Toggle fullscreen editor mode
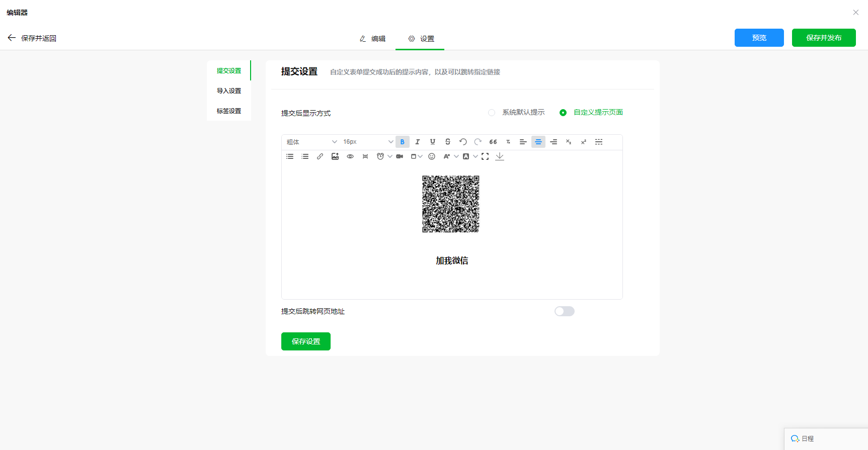868x450 pixels. click(x=485, y=156)
